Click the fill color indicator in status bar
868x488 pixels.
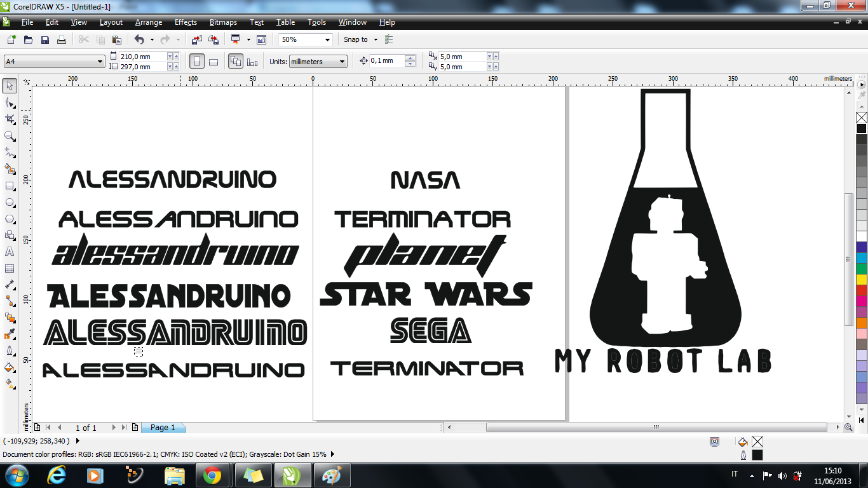click(x=757, y=442)
